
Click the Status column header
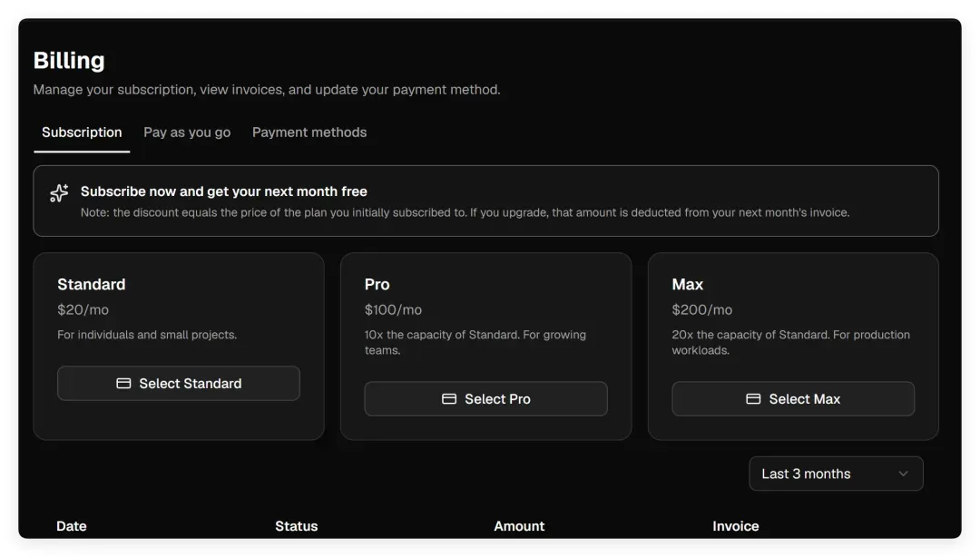[296, 526]
